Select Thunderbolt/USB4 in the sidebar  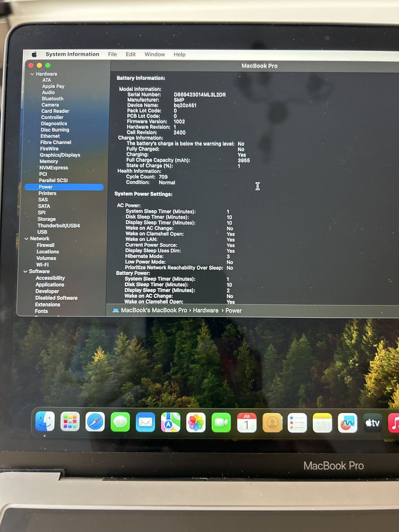pyautogui.click(x=59, y=226)
